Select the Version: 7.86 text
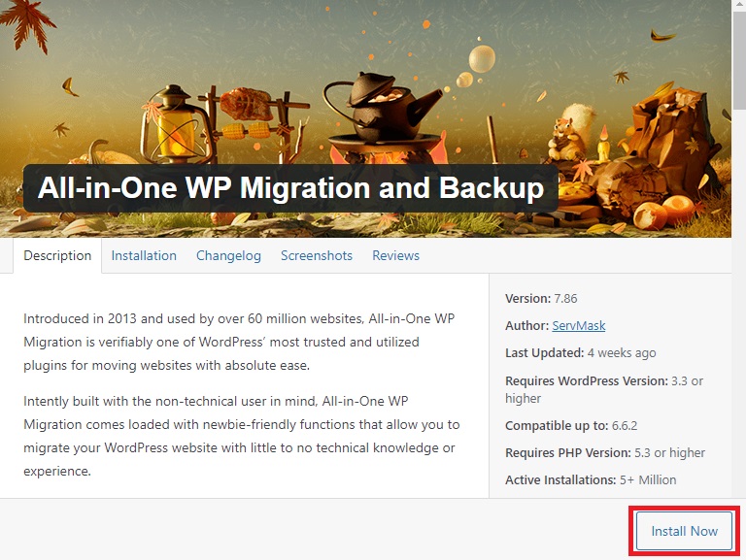 541,299
